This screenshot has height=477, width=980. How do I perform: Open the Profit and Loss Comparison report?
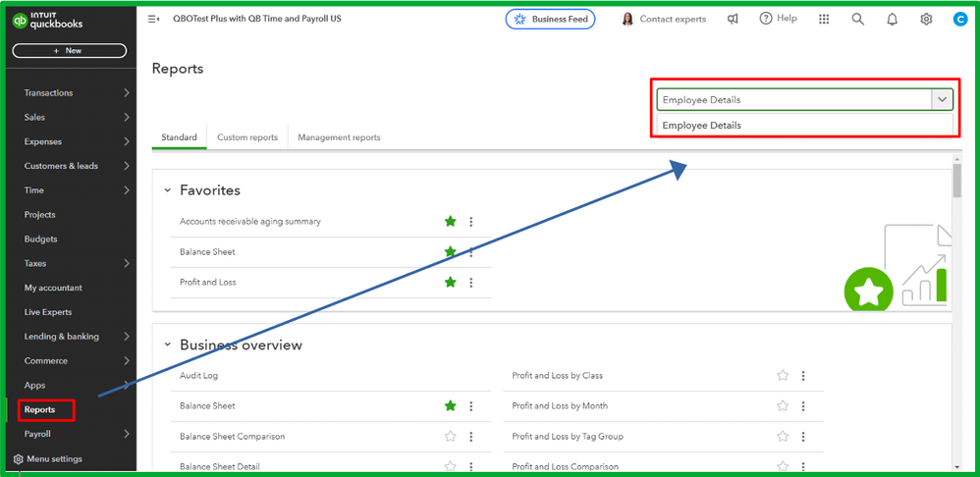566,466
